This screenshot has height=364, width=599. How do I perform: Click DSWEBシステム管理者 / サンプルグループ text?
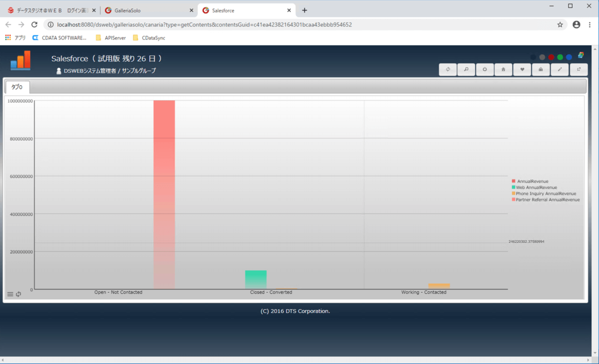click(x=110, y=71)
